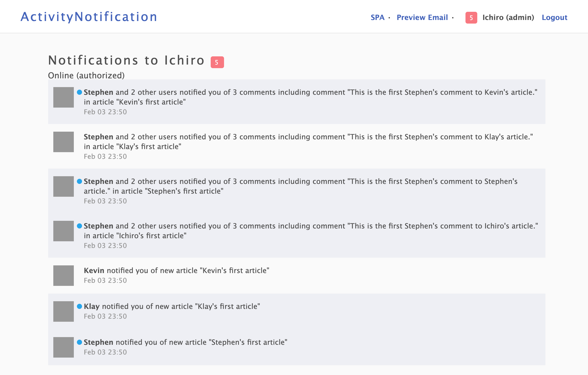Click avatar of Klay's article comments notification
Screen dimensions: 588x375
[63, 142]
